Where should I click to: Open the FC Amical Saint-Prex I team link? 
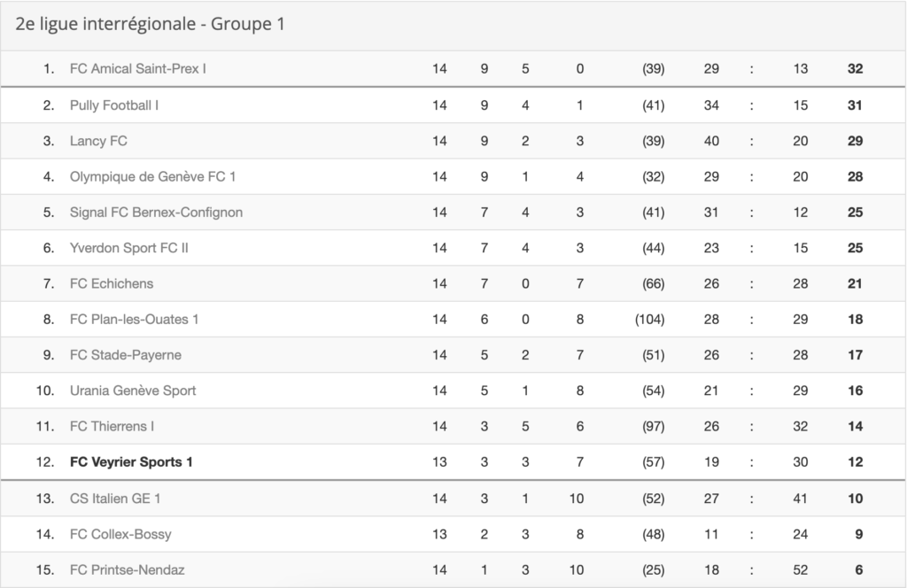137,69
